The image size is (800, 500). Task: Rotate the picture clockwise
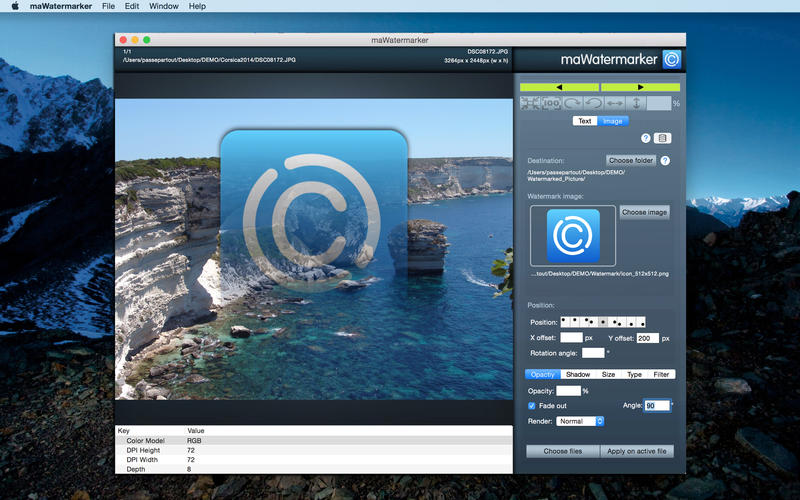point(572,103)
